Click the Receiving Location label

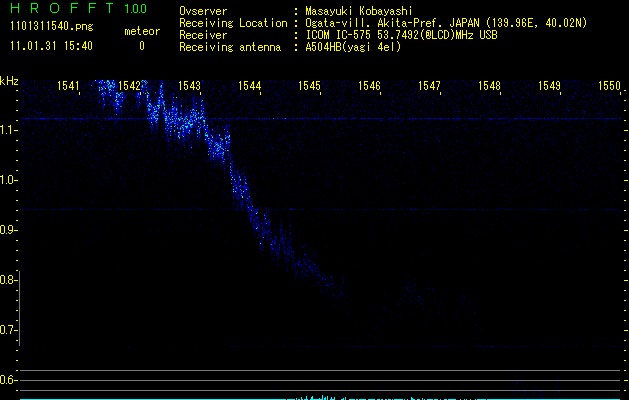point(233,23)
